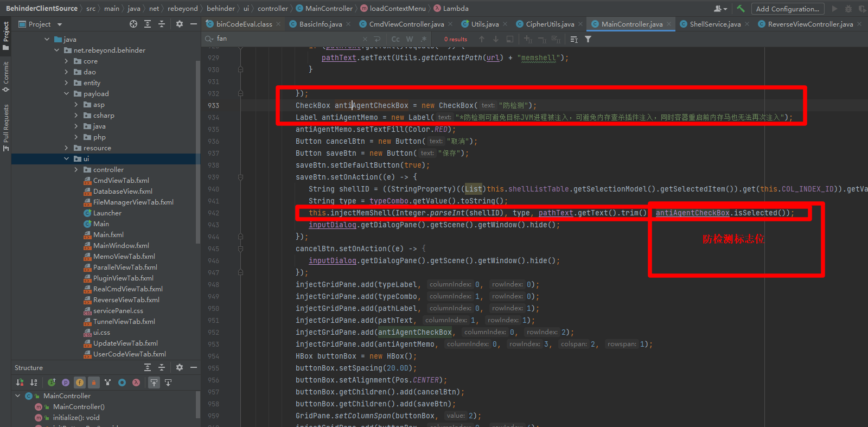Toggle show fields in the Structure panel
Viewport: 868px width, 427px height.
[80, 383]
